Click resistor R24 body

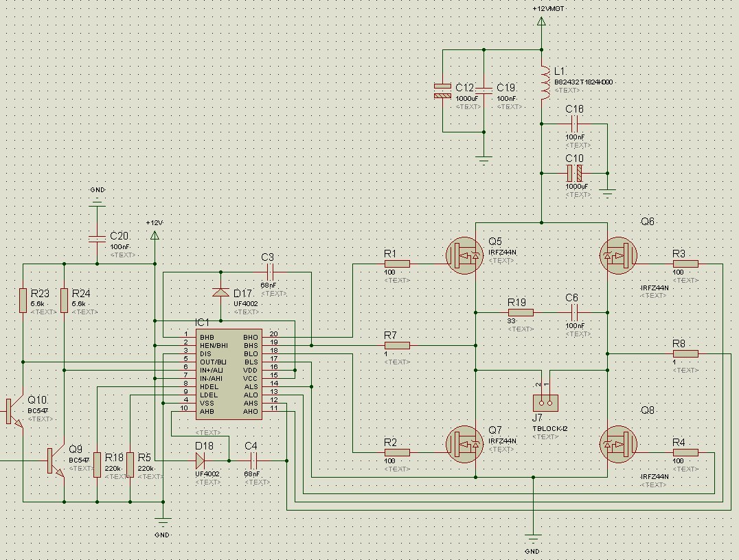(64, 301)
